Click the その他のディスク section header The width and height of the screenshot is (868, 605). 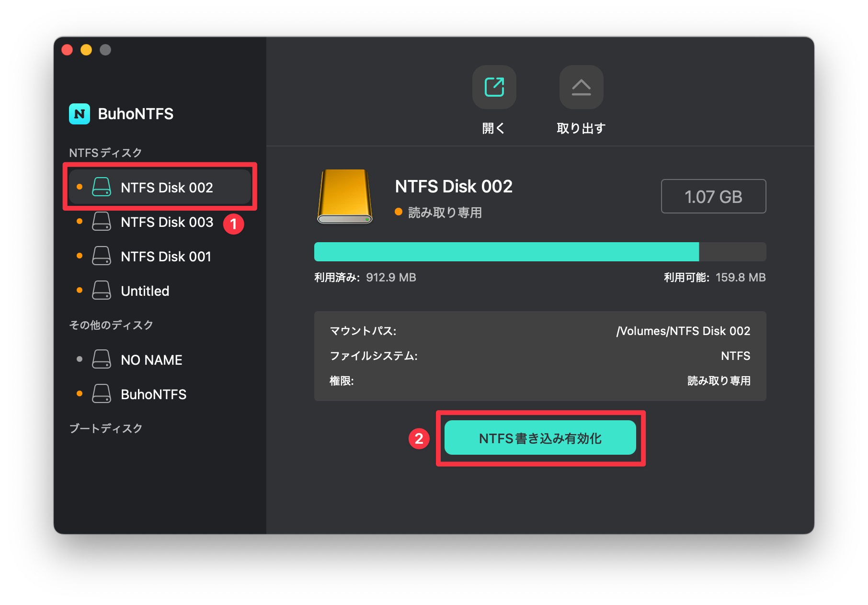coord(111,325)
